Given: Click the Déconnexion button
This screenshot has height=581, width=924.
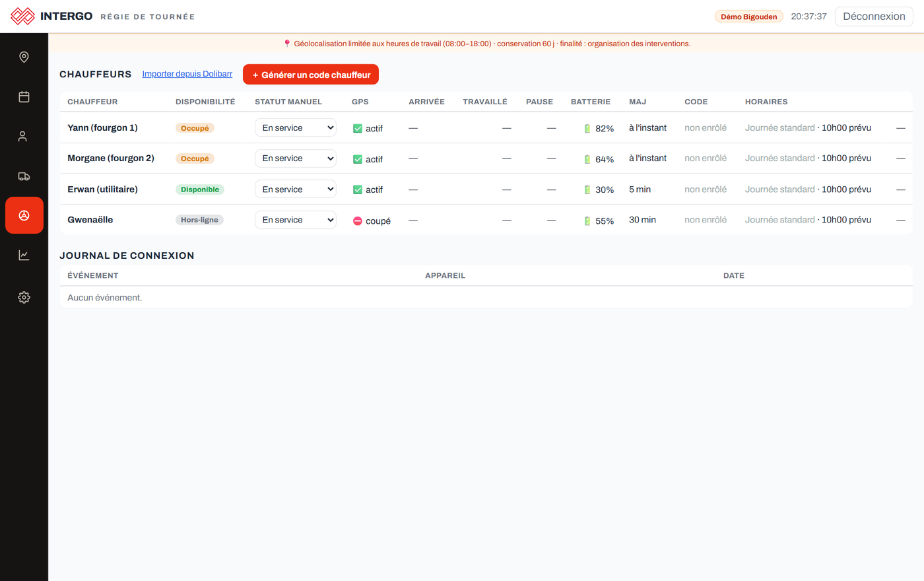Looking at the screenshot, I should pos(874,17).
